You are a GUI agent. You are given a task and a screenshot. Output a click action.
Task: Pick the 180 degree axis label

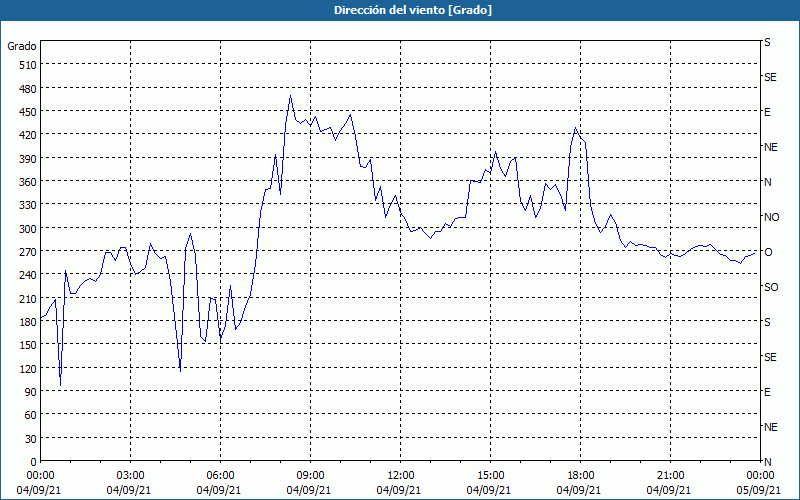[28, 322]
